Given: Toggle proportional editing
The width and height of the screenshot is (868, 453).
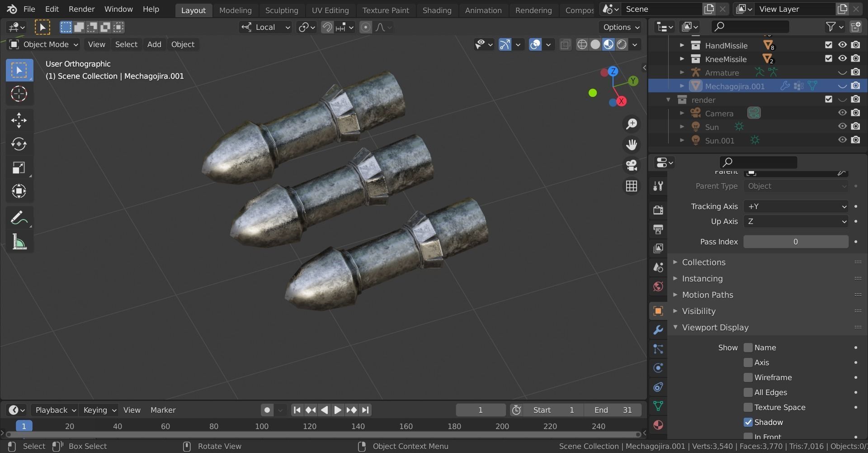Looking at the screenshot, I should [365, 27].
